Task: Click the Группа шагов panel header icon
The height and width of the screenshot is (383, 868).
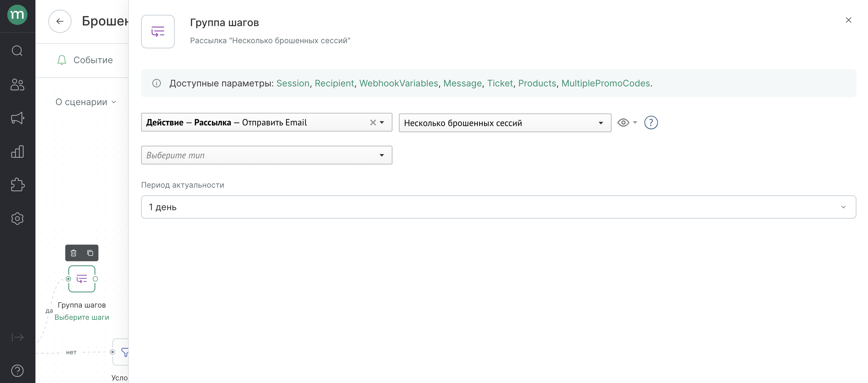Action: tap(158, 32)
